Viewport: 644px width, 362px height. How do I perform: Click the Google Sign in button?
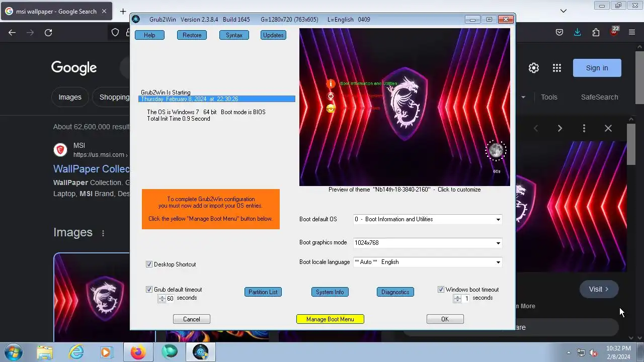597,68
